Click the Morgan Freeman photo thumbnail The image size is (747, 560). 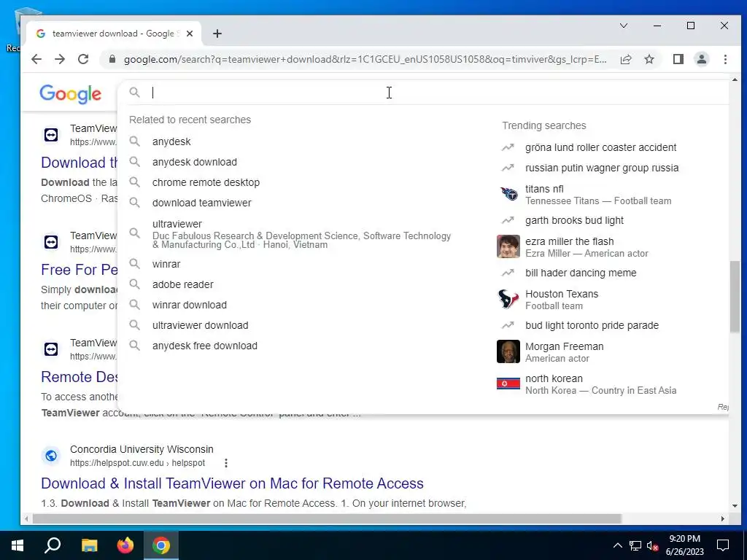(x=508, y=351)
